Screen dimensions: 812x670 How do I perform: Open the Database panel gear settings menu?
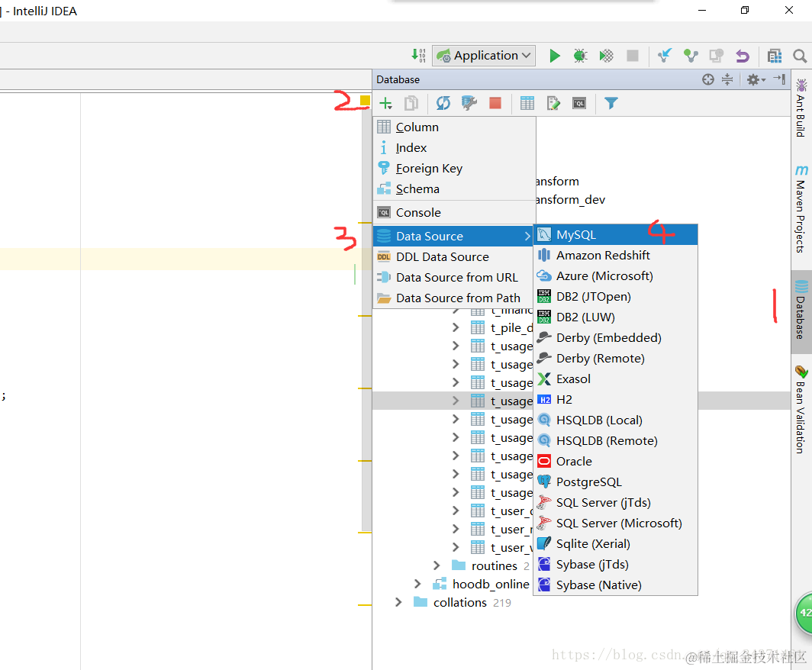tap(756, 79)
